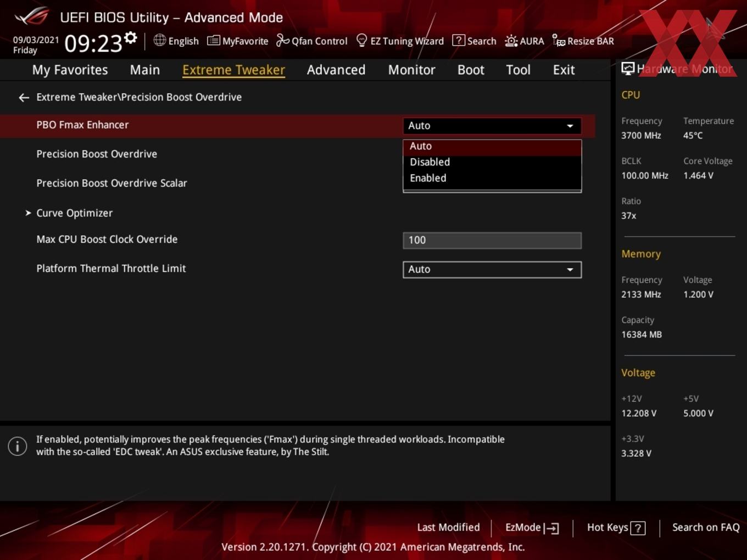Click the Resize BAR label

pos(590,41)
